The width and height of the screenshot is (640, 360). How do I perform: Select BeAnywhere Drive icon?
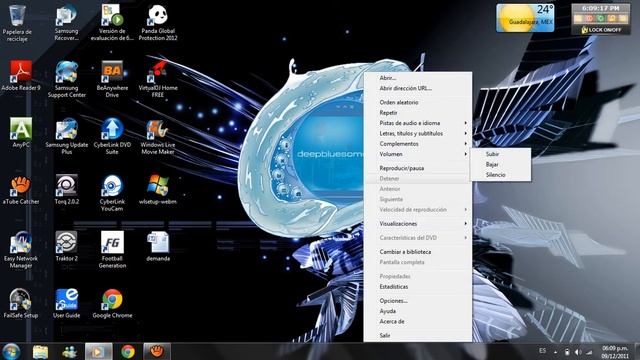coord(112,80)
